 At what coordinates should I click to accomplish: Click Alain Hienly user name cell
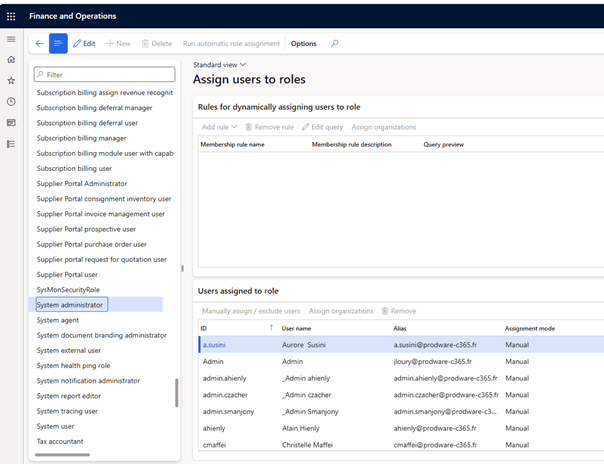(x=300, y=428)
